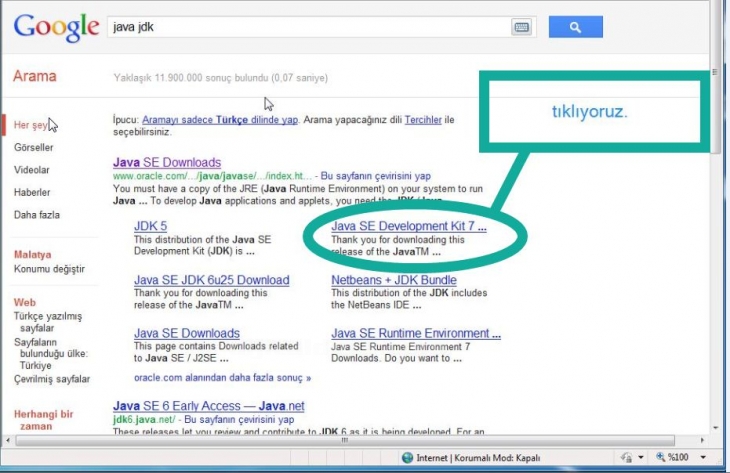Click the vertical page scrollbar
Image resolution: width=730 pixels, height=473 pixels.
point(714,250)
